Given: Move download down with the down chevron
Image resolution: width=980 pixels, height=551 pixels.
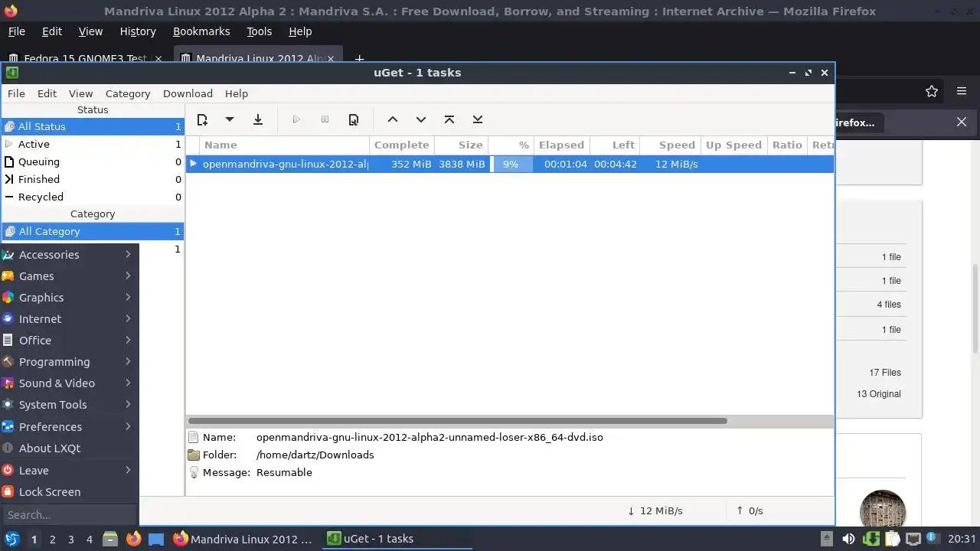Looking at the screenshot, I should pyautogui.click(x=420, y=119).
